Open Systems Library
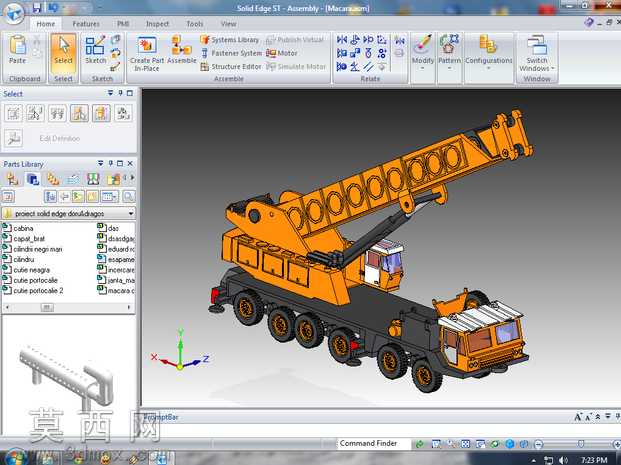621x465 pixels. coord(230,40)
